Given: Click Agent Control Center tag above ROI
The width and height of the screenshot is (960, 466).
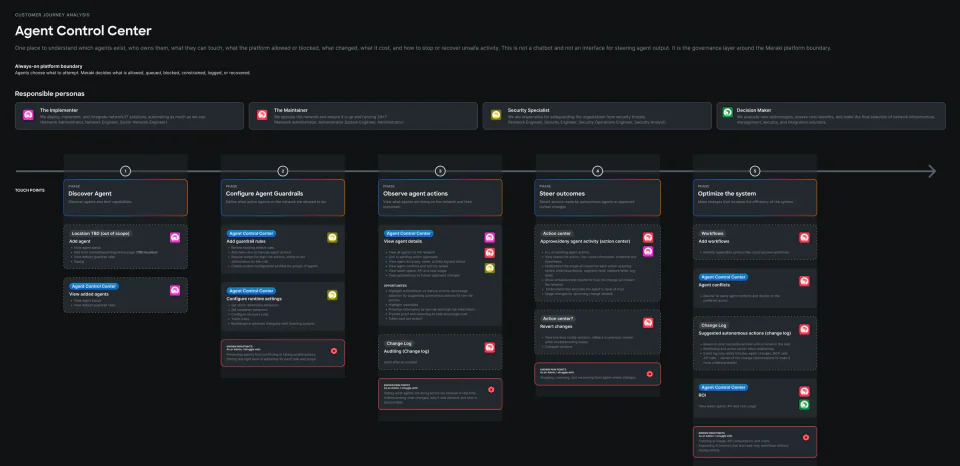Looking at the screenshot, I should tap(723, 387).
